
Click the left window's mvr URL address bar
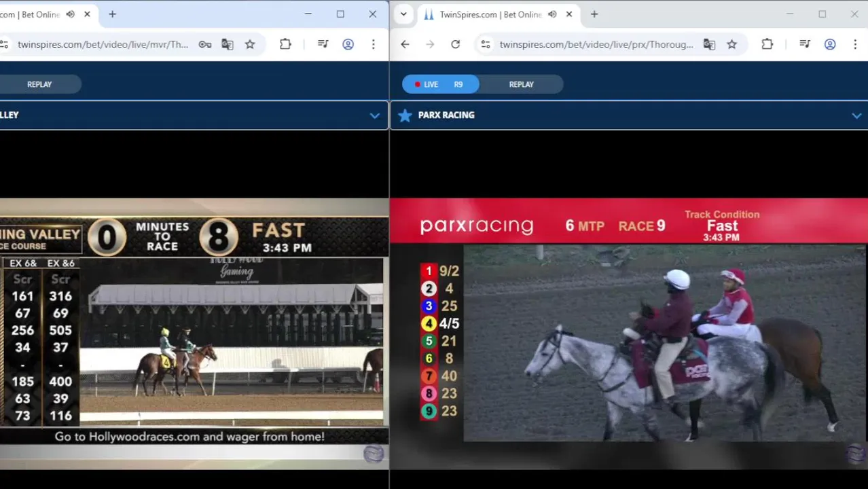click(x=103, y=44)
